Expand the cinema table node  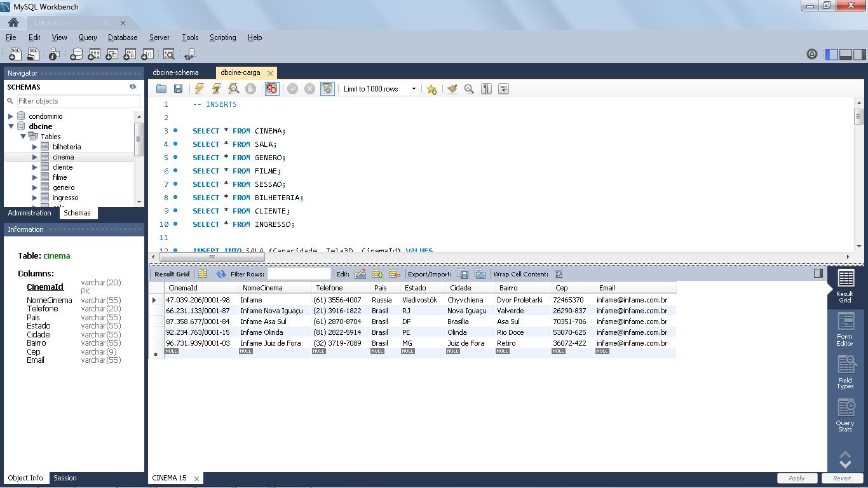click(35, 157)
